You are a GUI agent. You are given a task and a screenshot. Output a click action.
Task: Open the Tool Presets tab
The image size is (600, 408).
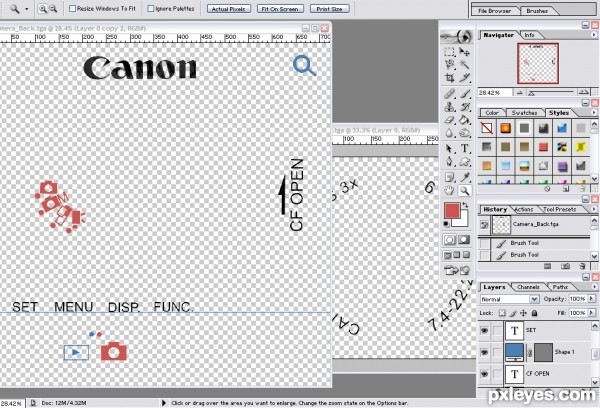[x=559, y=209]
